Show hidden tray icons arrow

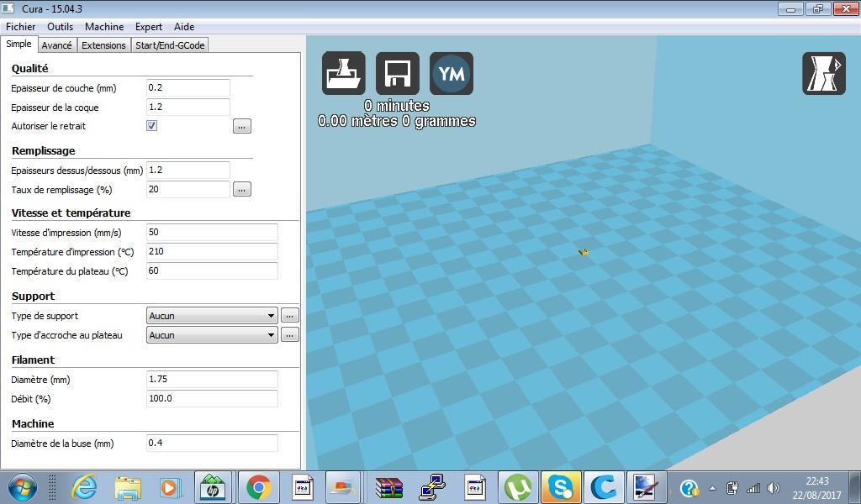(x=712, y=487)
